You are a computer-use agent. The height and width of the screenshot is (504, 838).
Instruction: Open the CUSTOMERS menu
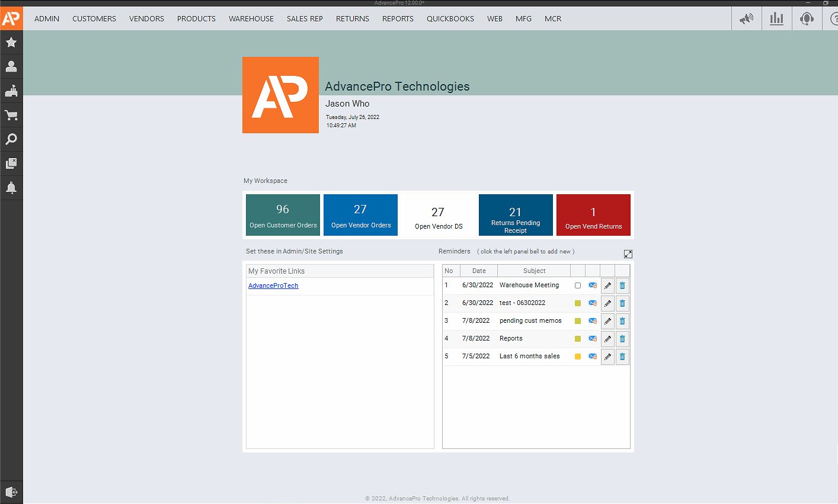click(x=94, y=19)
